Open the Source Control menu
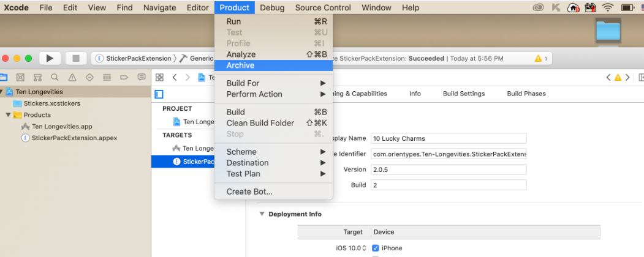Image resolution: width=644 pixels, height=257 pixels. [323, 7]
